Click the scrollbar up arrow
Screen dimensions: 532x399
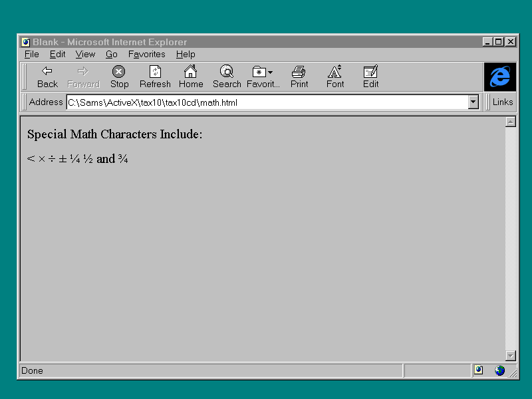click(511, 122)
